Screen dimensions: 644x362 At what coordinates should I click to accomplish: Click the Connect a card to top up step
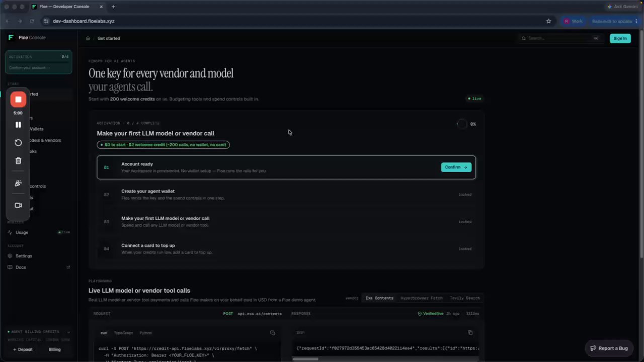click(286, 248)
